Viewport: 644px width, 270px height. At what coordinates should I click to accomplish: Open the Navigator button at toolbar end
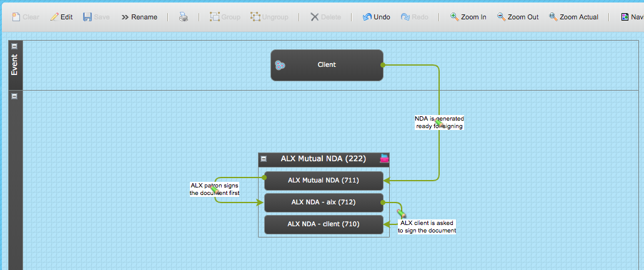tap(632, 17)
